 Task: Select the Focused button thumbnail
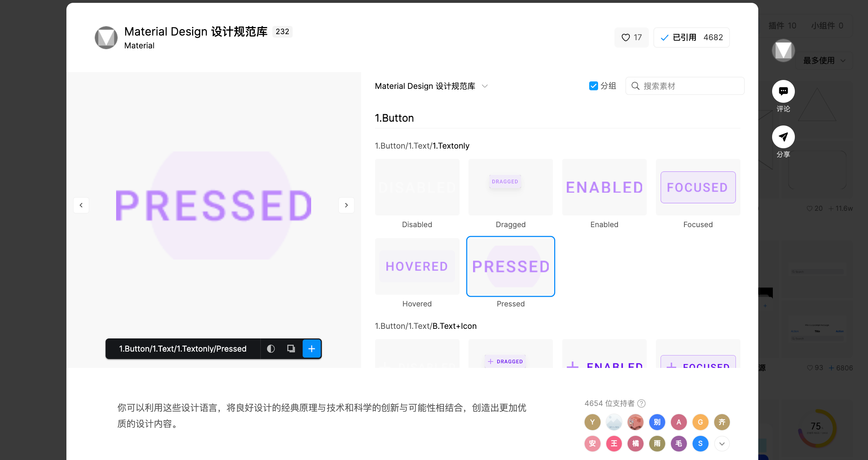point(698,187)
